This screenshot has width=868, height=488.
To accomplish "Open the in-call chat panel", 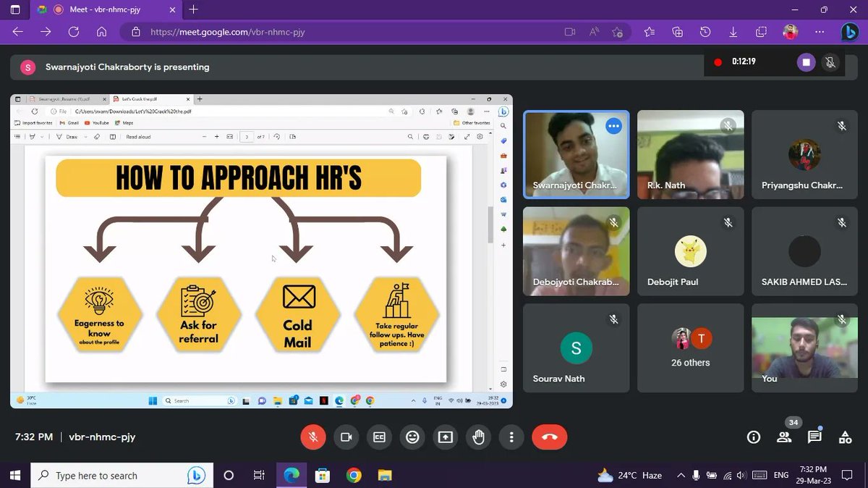I will point(814,437).
